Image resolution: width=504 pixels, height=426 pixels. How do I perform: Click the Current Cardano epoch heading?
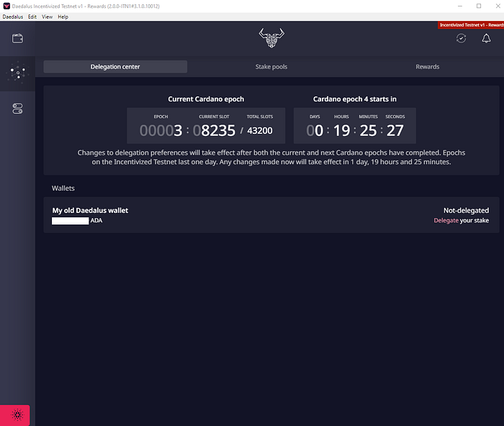[206, 99]
